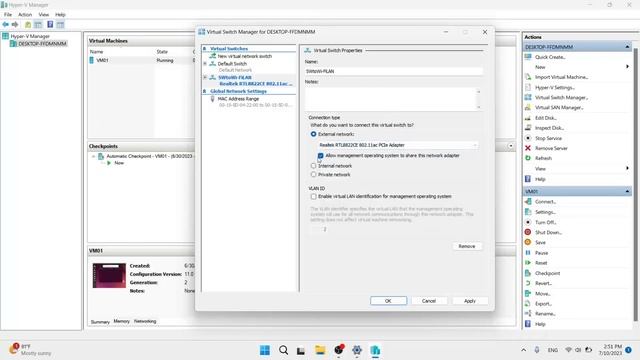640x360 pixels.
Task: Toggle Allow management OS to share adapter
Action: click(x=320, y=156)
